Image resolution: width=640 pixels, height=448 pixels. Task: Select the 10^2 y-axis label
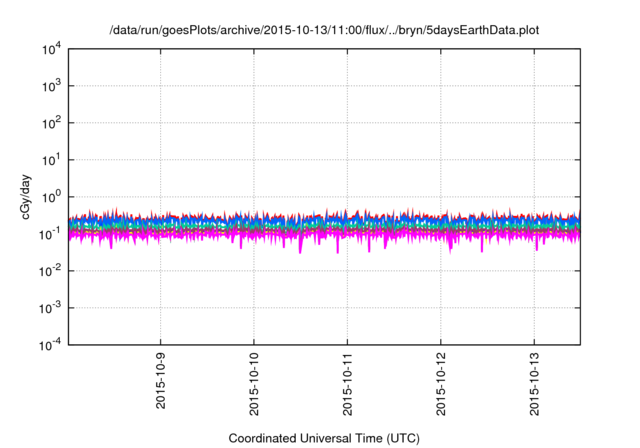click(52, 124)
